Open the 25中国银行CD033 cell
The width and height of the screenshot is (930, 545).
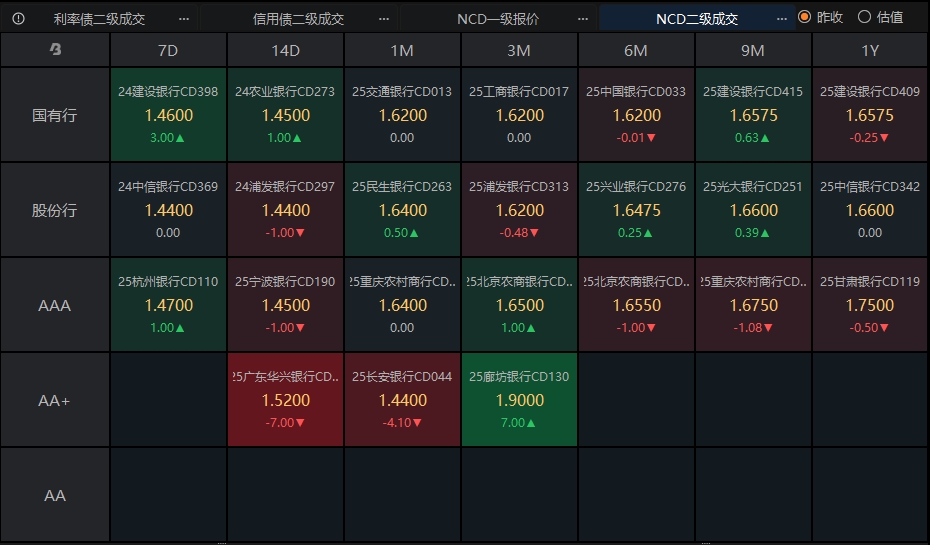(636, 114)
